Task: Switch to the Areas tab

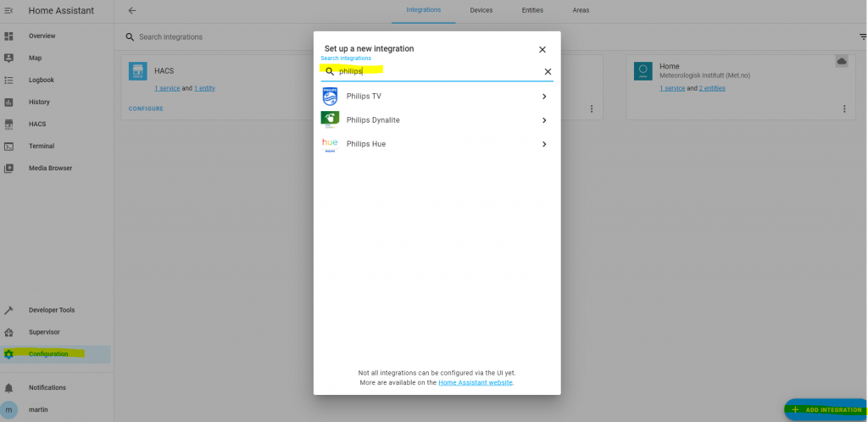Action: (x=581, y=10)
